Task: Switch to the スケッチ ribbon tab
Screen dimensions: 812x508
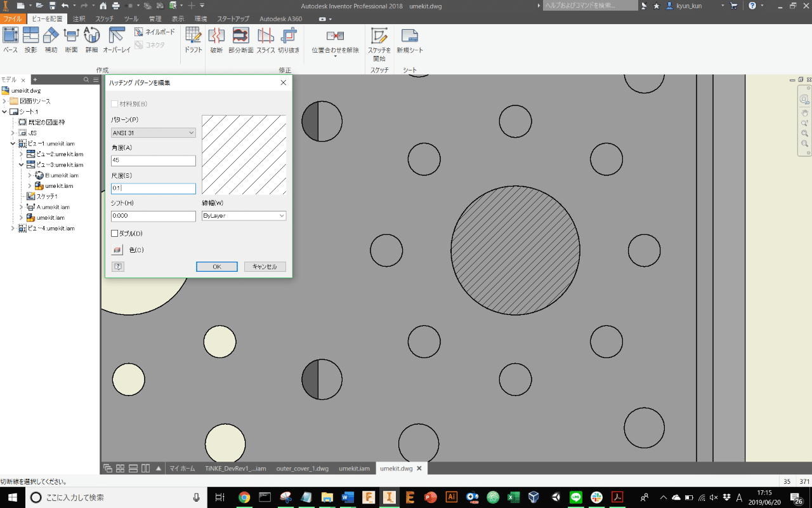Action: pyautogui.click(x=105, y=19)
